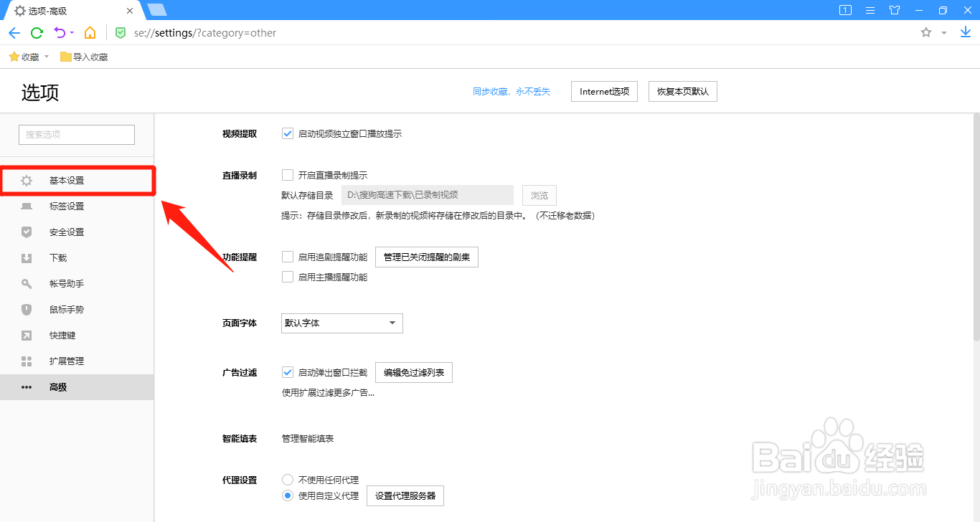
Task: Click the Internet选项 button
Action: click(x=603, y=91)
